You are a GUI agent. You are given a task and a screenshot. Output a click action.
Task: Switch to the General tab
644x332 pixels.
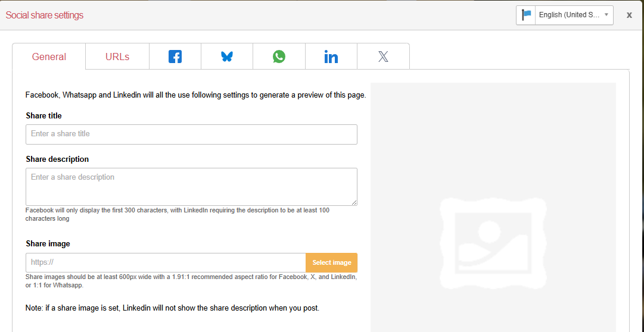coord(49,57)
